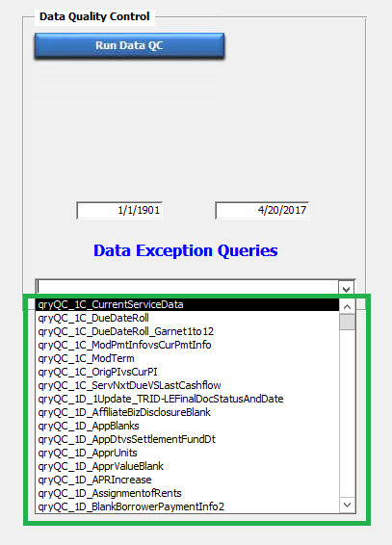Pick qryQC_1C_ModTerm from list
Screen dimensions: 392x545
coord(187,358)
